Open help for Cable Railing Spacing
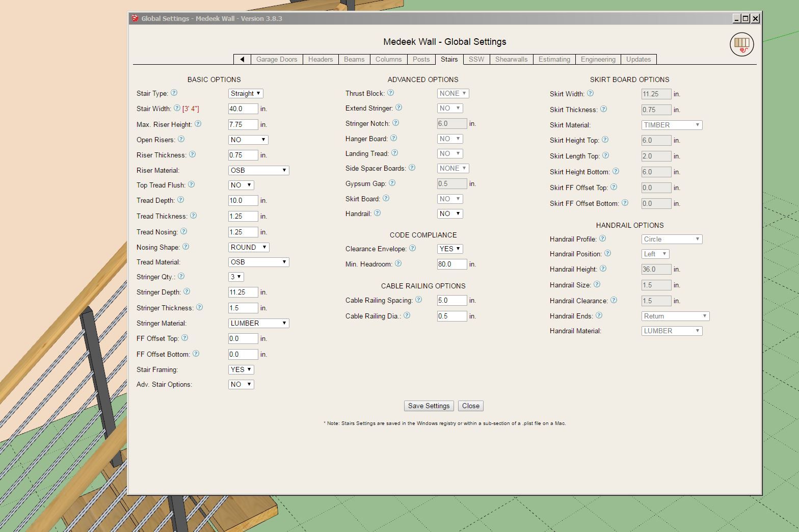Screen dimensions: 799x532 pyautogui.click(x=418, y=300)
